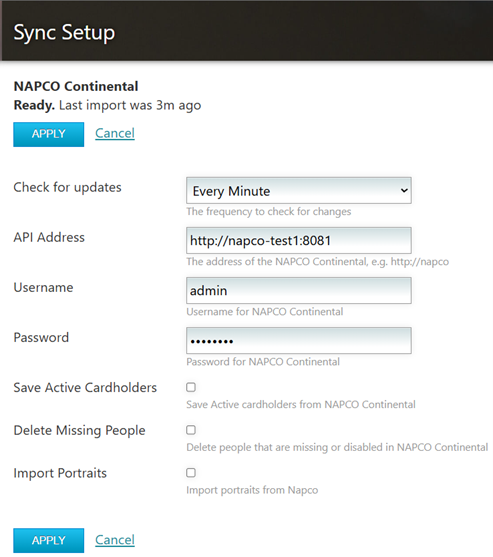Check the Import Portraits checkbox
493x557 pixels.
point(191,473)
